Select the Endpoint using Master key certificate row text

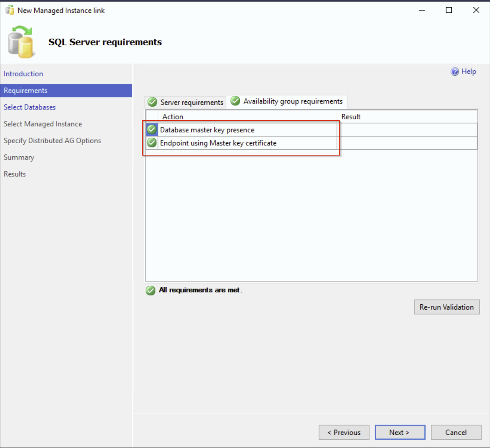tap(218, 143)
